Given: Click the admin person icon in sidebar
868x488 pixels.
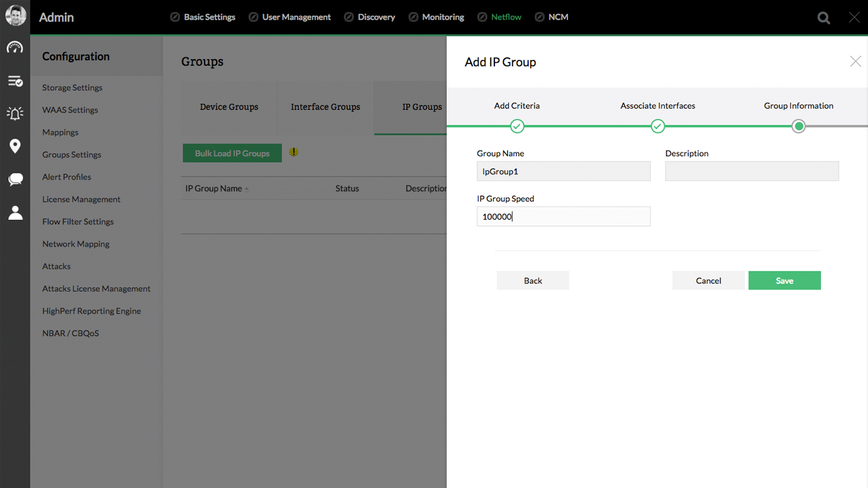Looking at the screenshot, I should point(15,213).
